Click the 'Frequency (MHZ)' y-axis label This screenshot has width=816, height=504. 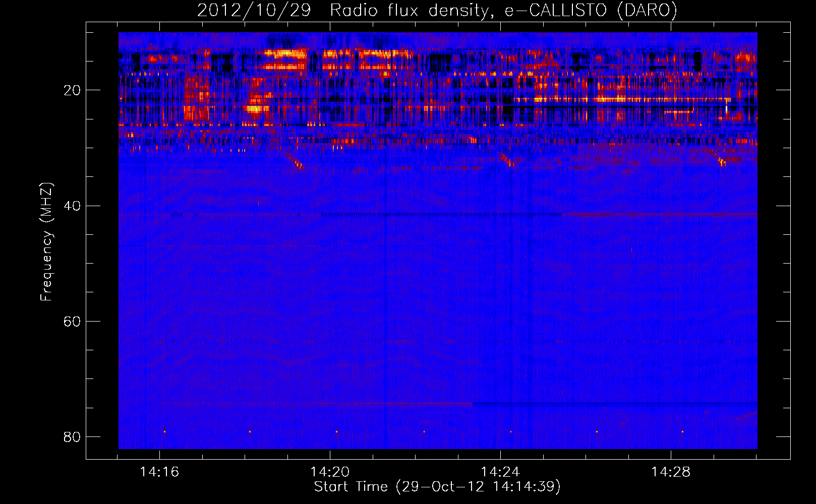click(x=46, y=242)
